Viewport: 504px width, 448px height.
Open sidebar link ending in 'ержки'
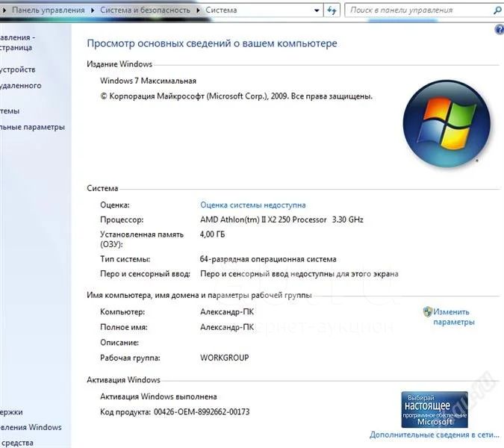[11, 412]
